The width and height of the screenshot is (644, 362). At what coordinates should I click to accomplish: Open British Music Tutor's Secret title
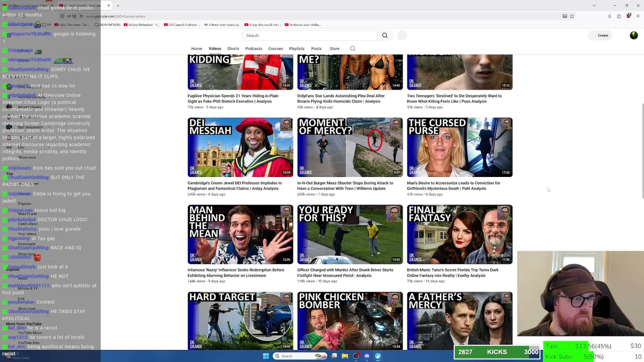point(453,273)
